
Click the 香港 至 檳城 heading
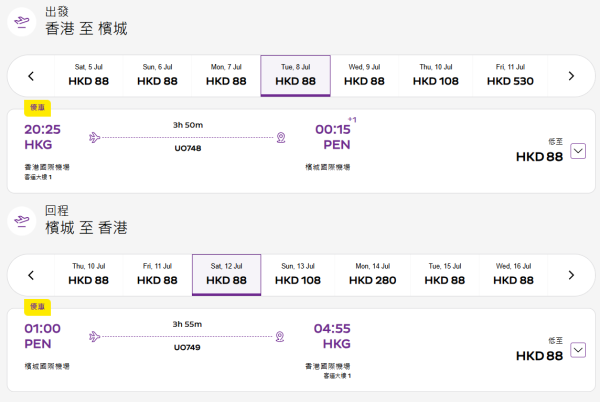click(x=86, y=29)
